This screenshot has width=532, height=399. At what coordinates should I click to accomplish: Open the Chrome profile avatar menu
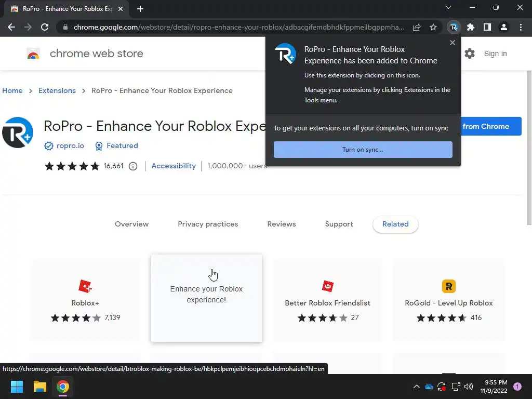[504, 27]
